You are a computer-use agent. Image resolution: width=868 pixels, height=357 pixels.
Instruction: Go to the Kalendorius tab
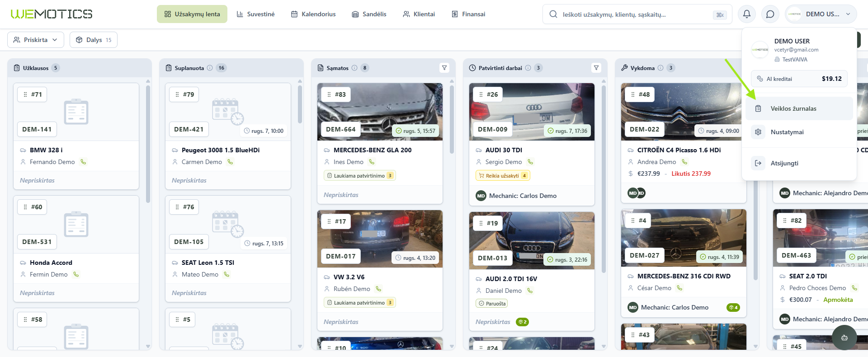pyautogui.click(x=313, y=14)
